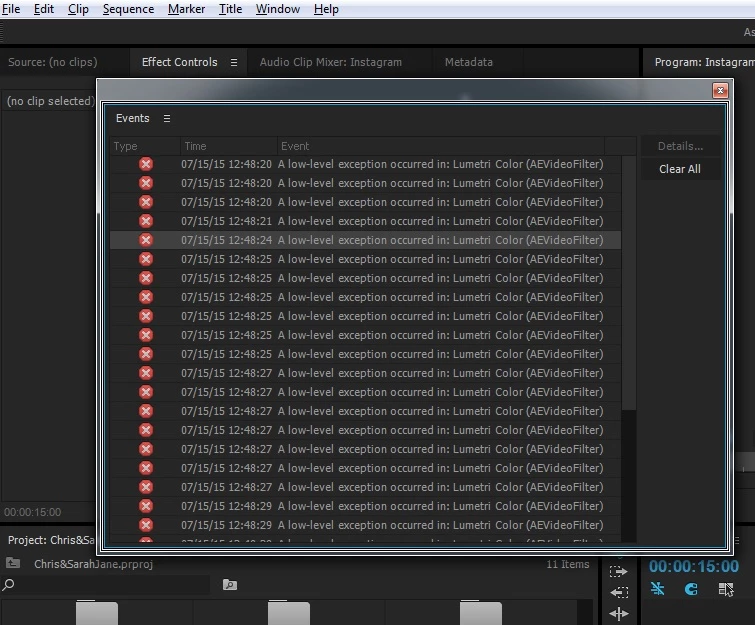
Task: Open the Window menu
Action: [x=278, y=9]
